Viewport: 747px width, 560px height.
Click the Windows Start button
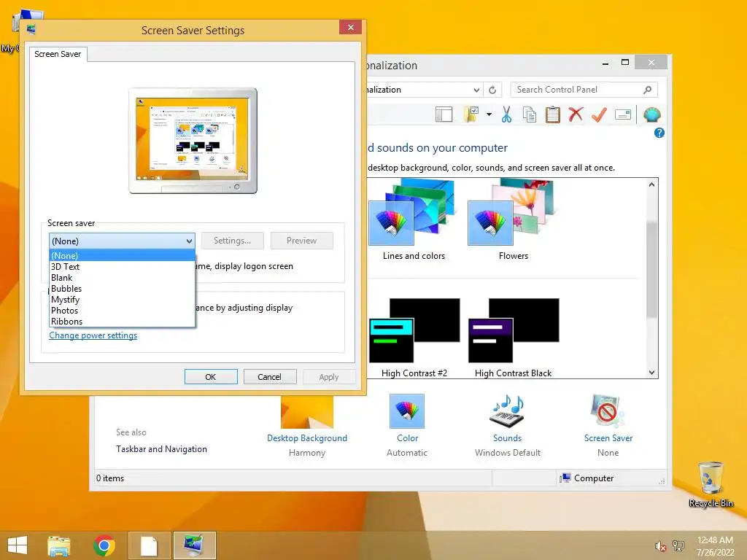point(18,545)
